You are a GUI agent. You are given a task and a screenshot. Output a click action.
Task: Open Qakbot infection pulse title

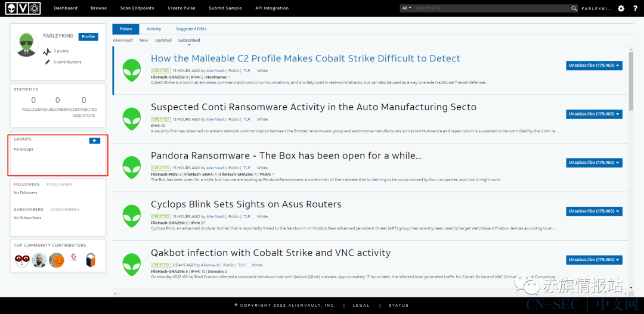[271, 253]
